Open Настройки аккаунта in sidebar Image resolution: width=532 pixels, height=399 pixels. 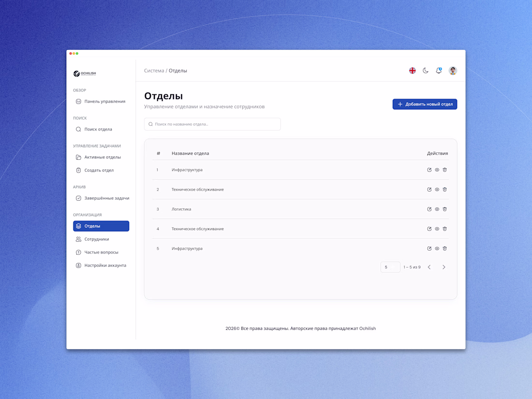(101, 266)
